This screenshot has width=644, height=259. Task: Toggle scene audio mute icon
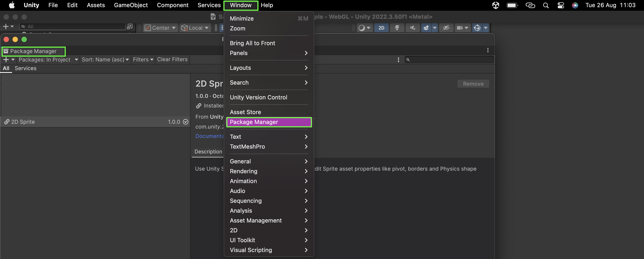(x=413, y=28)
